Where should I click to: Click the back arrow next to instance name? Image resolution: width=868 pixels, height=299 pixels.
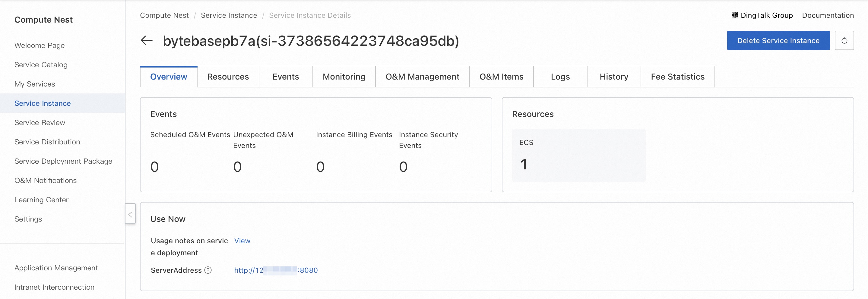coord(147,41)
